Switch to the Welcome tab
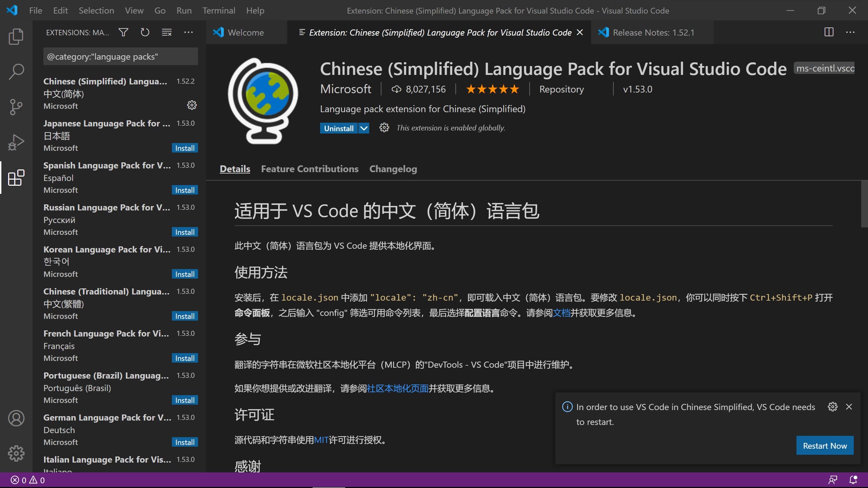This screenshot has height=488, width=868. (x=246, y=32)
